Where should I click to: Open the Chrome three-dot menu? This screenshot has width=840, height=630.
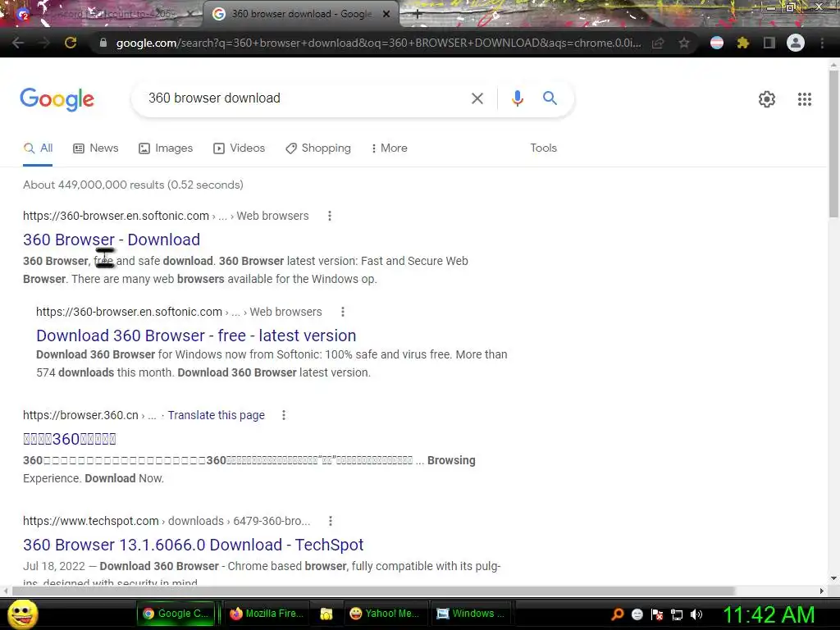(x=822, y=43)
